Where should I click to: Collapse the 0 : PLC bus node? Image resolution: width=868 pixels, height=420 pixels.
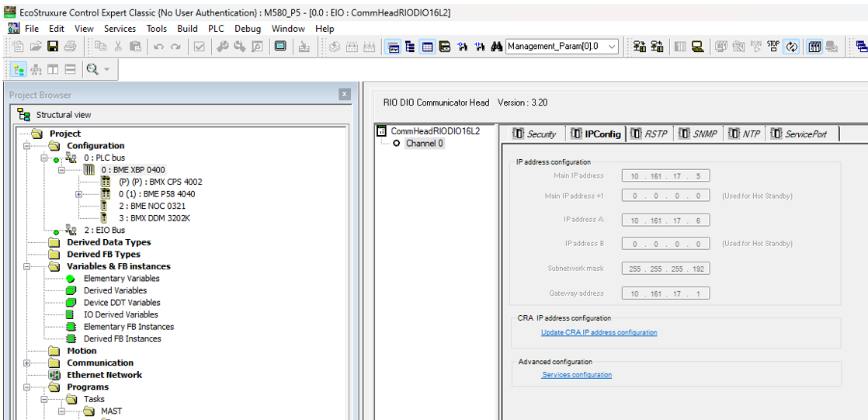point(43,158)
